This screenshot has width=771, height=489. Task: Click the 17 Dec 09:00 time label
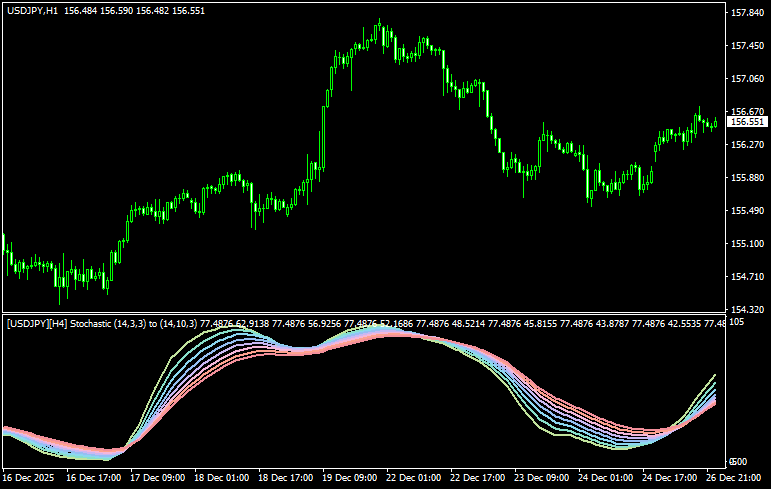(x=157, y=479)
